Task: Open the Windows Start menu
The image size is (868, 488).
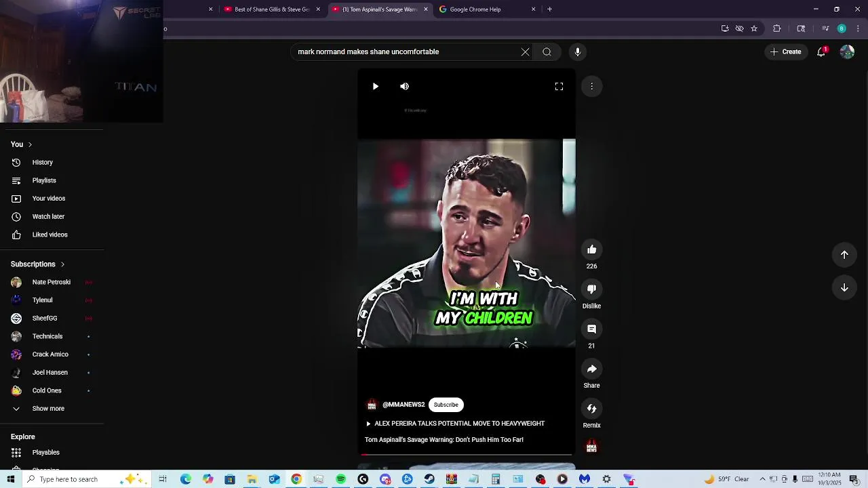Action: coord(11,479)
